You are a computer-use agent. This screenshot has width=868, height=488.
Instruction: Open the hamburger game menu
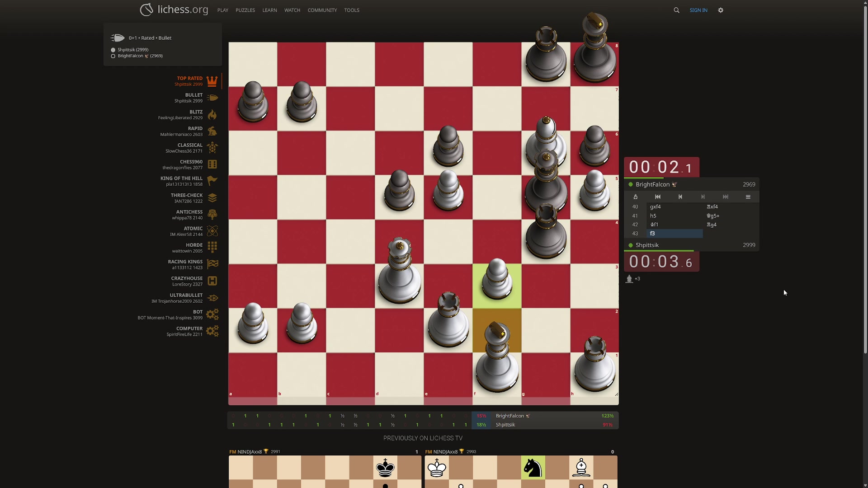coord(748,197)
